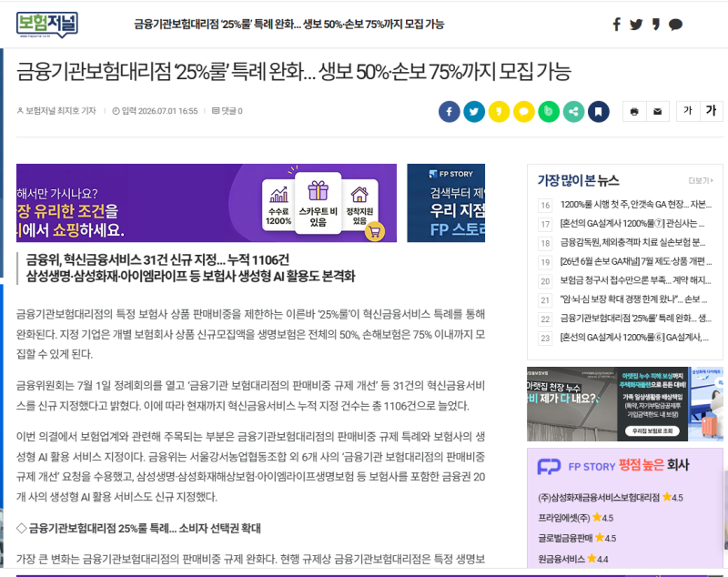Email the article with envelope icon

click(657, 111)
